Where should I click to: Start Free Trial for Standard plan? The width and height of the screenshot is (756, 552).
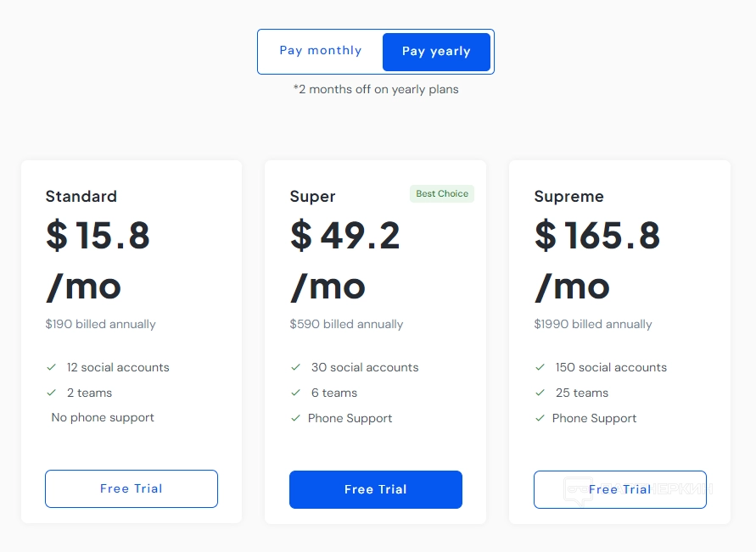point(132,489)
